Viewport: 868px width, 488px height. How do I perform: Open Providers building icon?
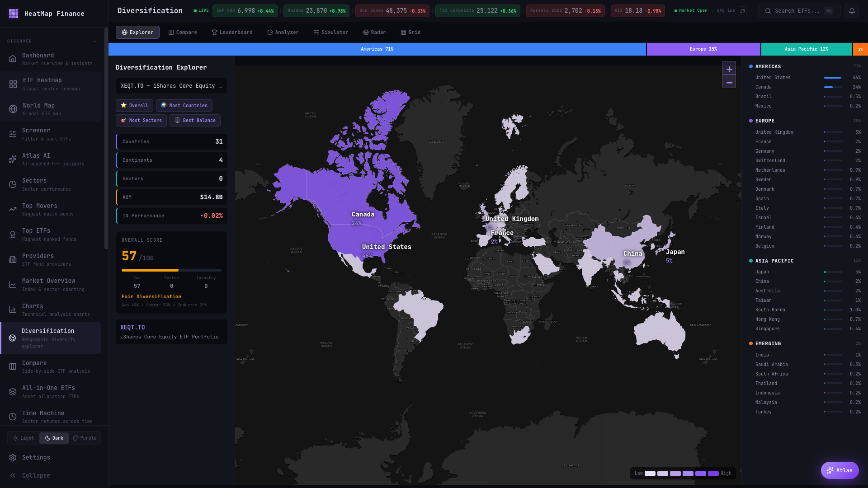pos(13,259)
